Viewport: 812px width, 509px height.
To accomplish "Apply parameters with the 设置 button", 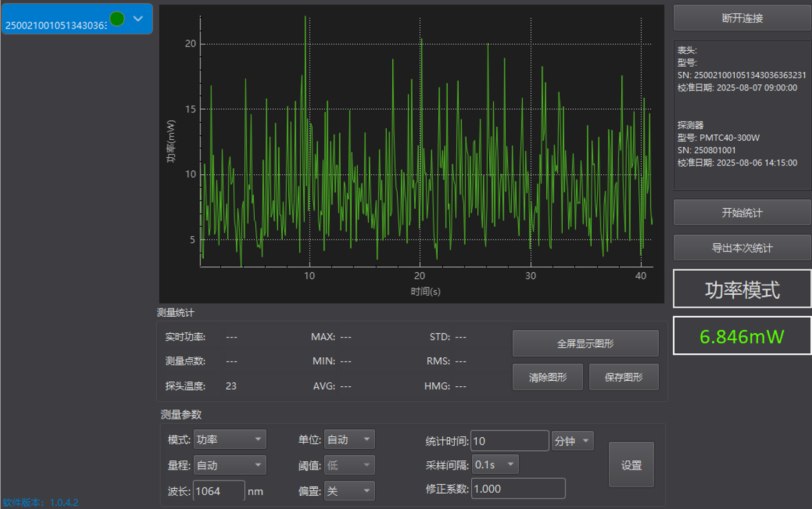I will coord(631,465).
